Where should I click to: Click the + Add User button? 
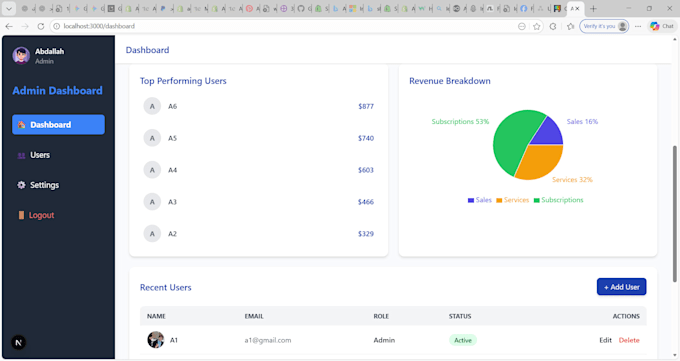pyautogui.click(x=621, y=287)
